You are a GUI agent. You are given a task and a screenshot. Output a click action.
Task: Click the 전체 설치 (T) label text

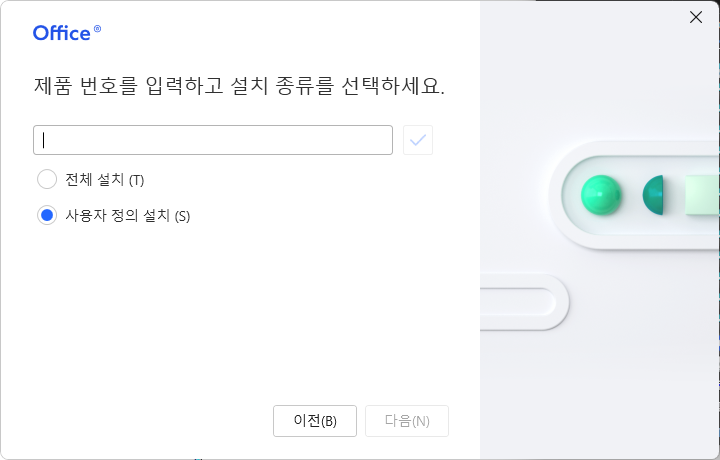tap(105, 180)
